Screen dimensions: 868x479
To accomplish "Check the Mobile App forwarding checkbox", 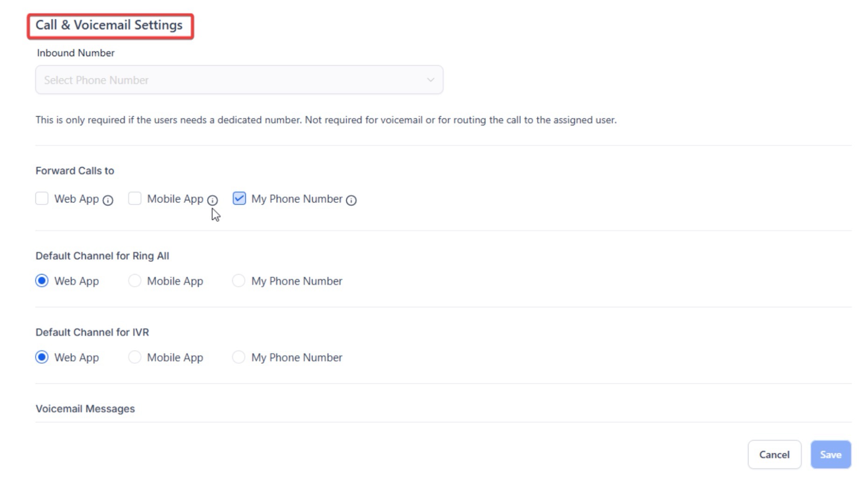I will coord(135,198).
